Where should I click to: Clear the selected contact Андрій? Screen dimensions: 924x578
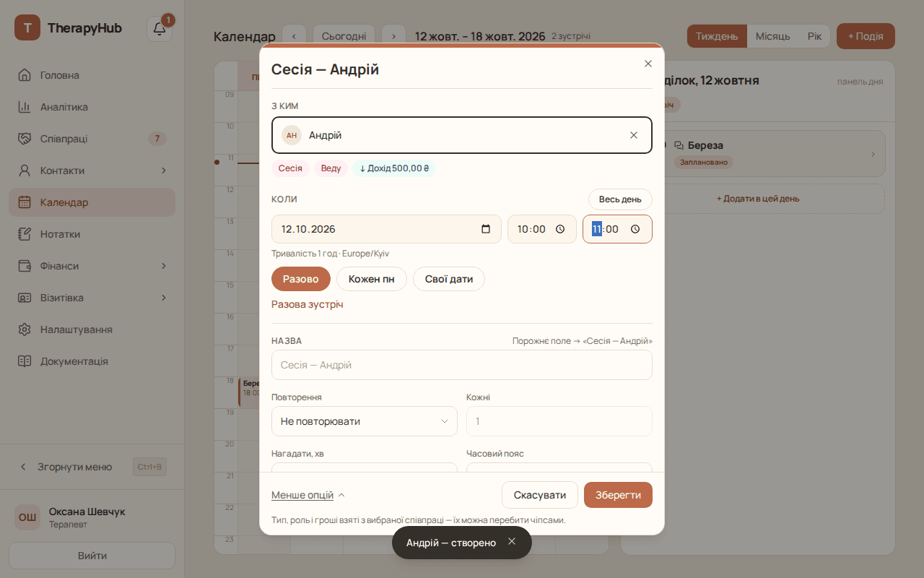tap(634, 135)
